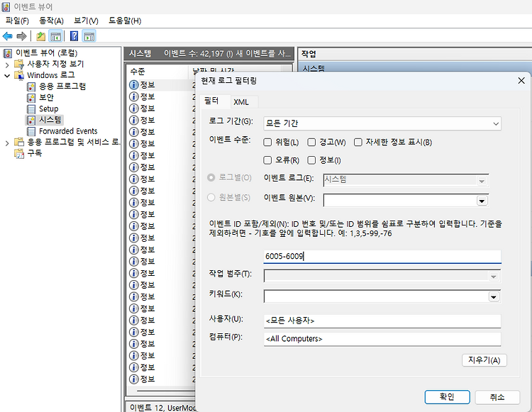Viewport: 532px width, 412px height.
Task: Open the 이벤트 원본 dropdown arrow
Action: pos(482,201)
